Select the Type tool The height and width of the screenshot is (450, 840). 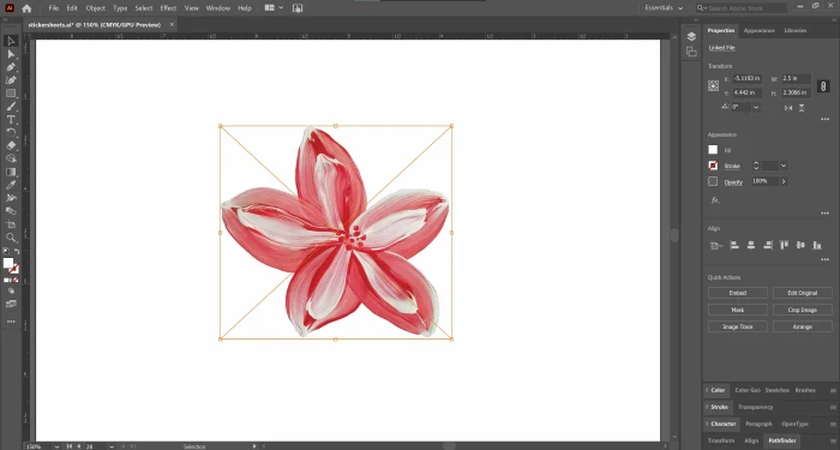point(11,119)
